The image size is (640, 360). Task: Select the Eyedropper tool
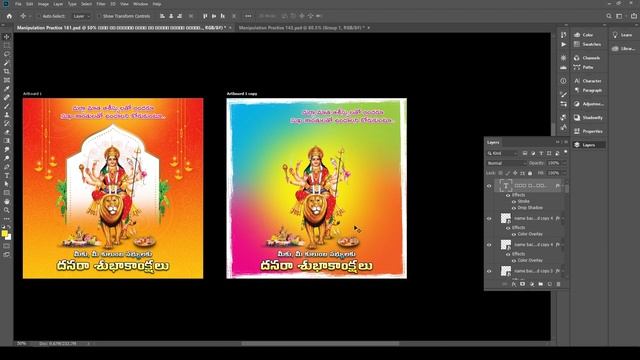[x=7, y=89]
